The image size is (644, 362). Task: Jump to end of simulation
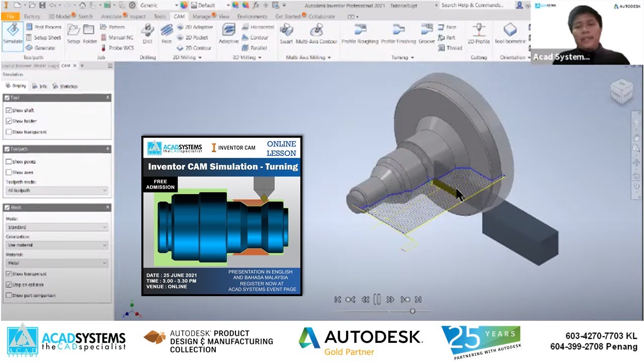click(x=418, y=300)
